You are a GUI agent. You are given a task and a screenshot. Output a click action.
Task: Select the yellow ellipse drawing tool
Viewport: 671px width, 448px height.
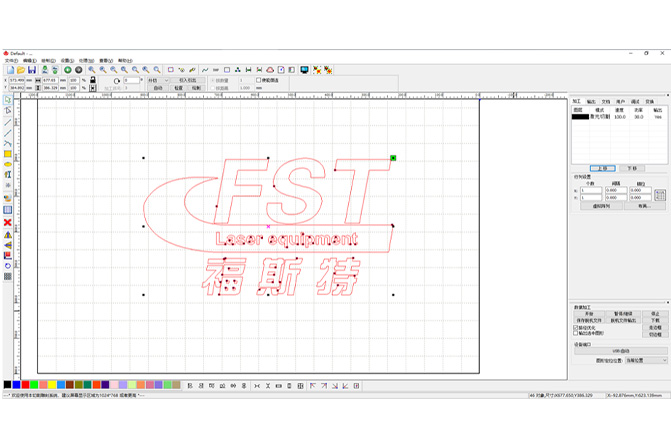8,164
